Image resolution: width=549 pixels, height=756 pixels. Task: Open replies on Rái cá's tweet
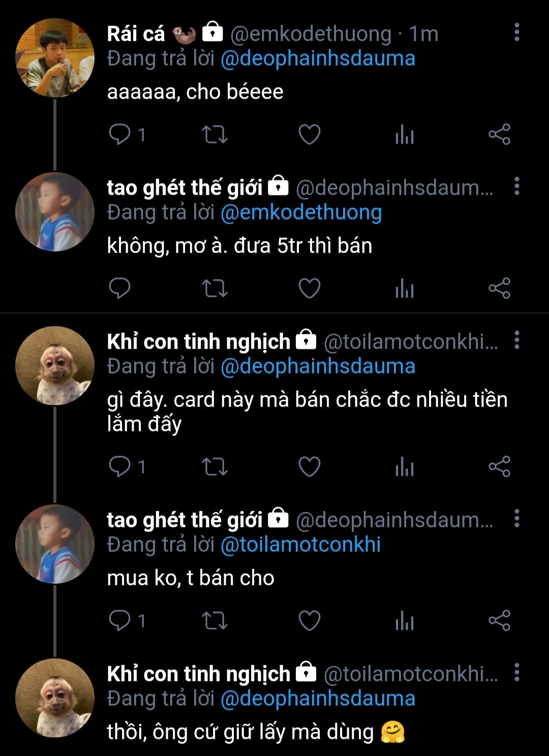(x=120, y=135)
